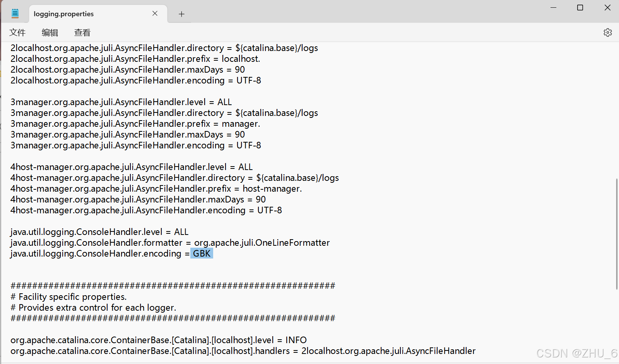Open the 编辑 (Edit) menu
This screenshot has width=619, height=364.
tap(50, 33)
